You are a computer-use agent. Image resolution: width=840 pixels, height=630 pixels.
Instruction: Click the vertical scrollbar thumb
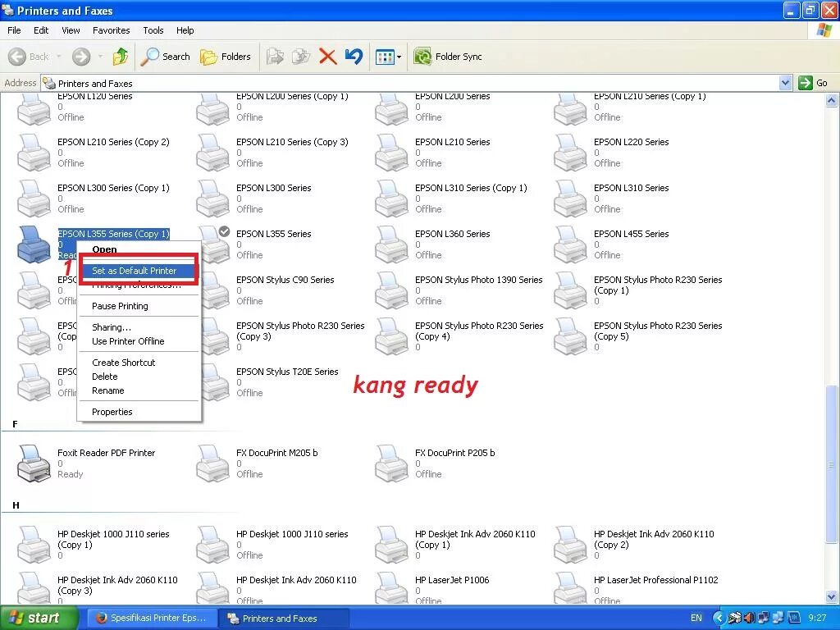[x=832, y=464]
